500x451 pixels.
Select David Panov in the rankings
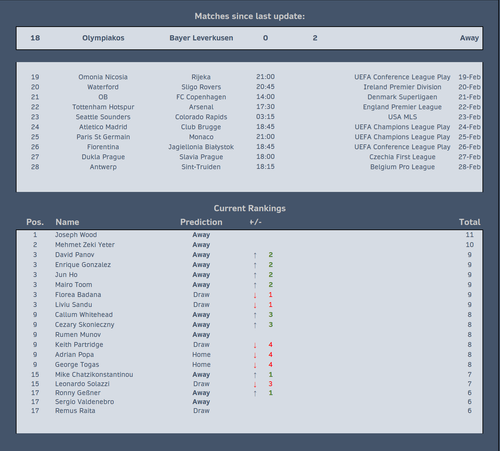75,255
